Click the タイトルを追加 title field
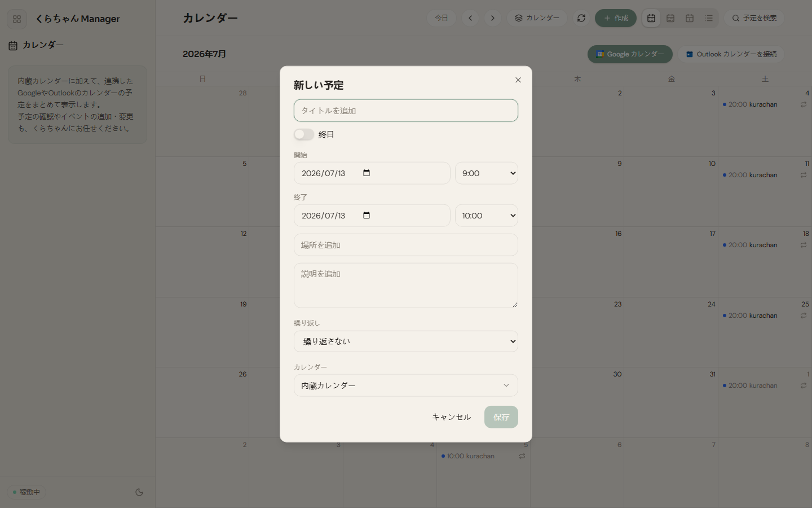Screen dimensions: 812x508 click(x=406, y=111)
